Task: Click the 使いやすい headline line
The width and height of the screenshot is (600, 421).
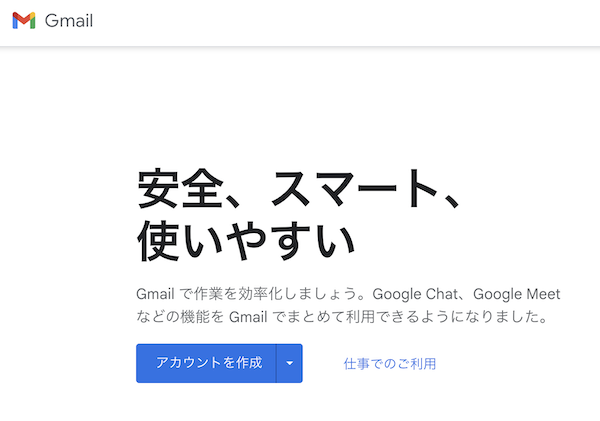Action: coord(246,240)
